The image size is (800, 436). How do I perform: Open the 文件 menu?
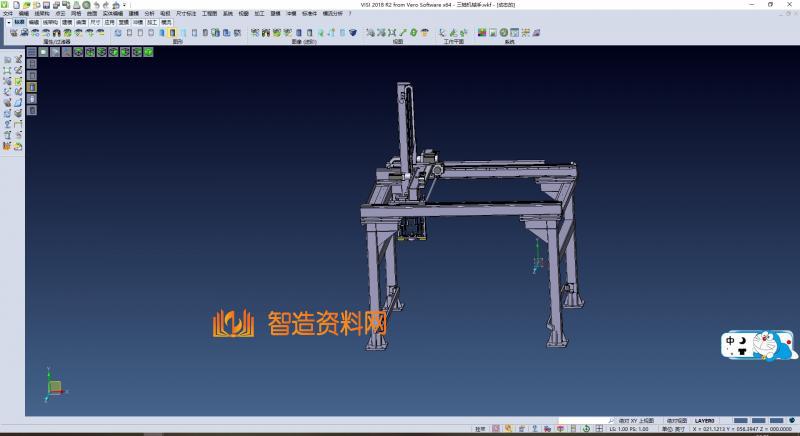click(7, 13)
